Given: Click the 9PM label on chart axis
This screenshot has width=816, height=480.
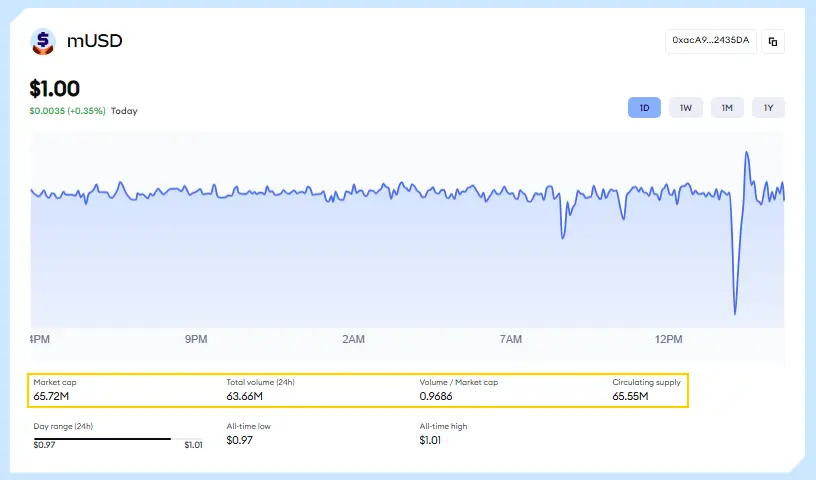Looking at the screenshot, I should pos(196,340).
